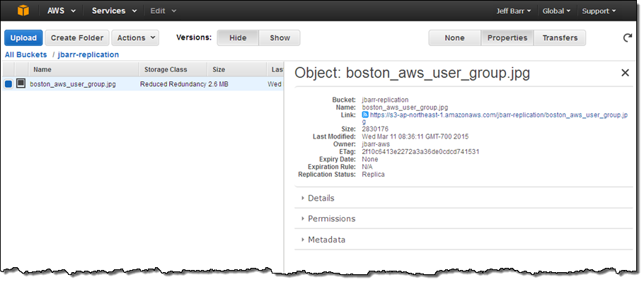Close the Object properties panel
This screenshot has height=282, width=644.
pos(625,73)
